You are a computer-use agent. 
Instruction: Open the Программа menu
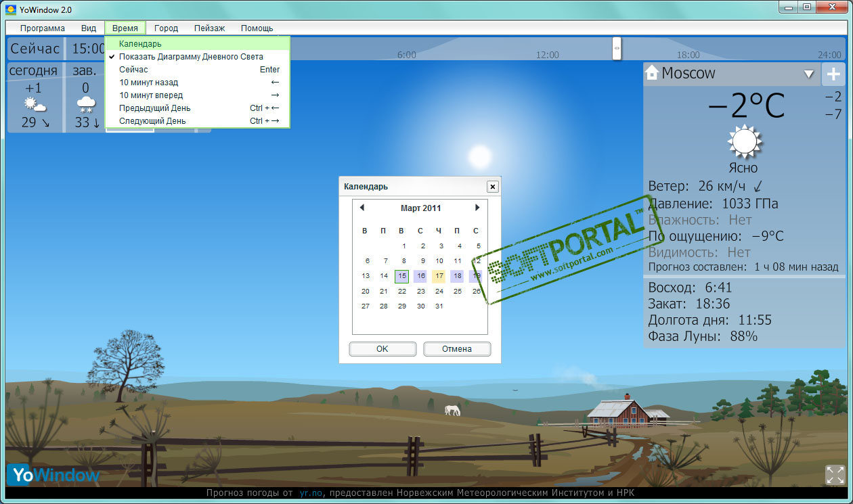click(x=43, y=28)
